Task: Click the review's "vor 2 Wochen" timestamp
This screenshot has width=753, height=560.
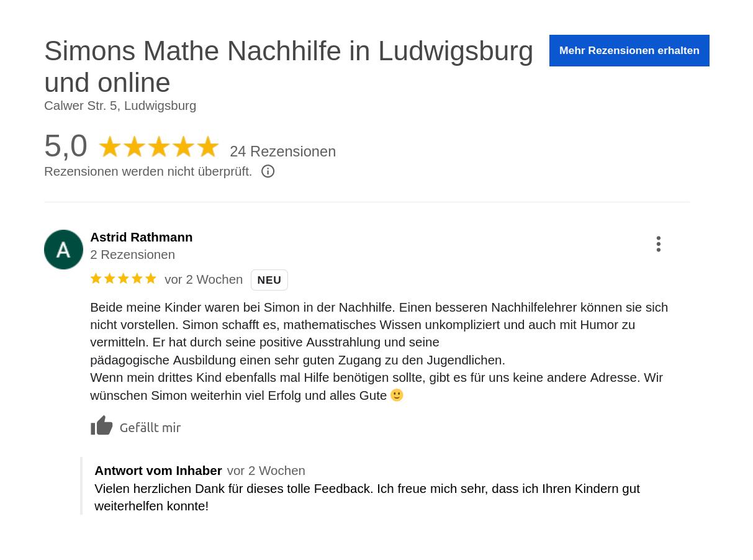Action: point(204,279)
